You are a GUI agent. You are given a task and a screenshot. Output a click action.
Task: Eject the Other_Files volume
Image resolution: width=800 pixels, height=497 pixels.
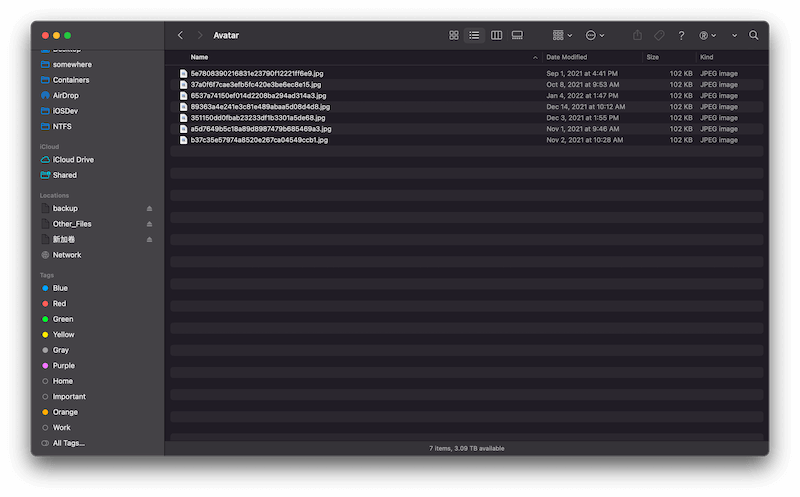pyautogui.click(x=150, y=224)
